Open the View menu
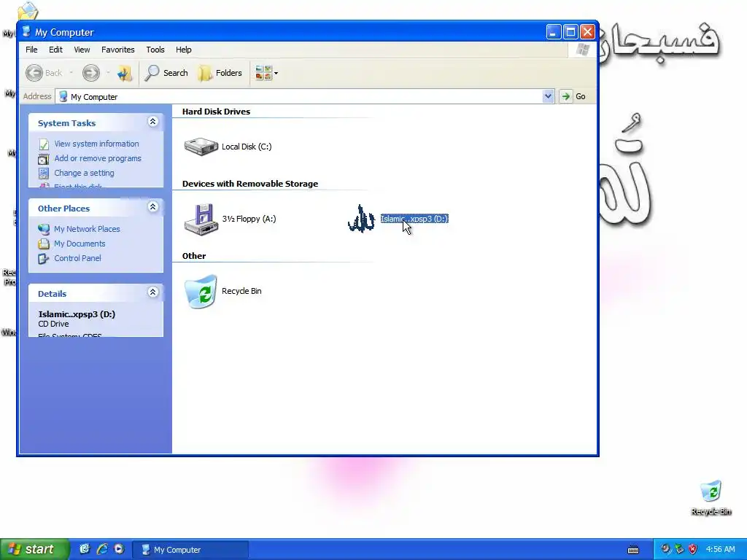 (x=82, y=50)
